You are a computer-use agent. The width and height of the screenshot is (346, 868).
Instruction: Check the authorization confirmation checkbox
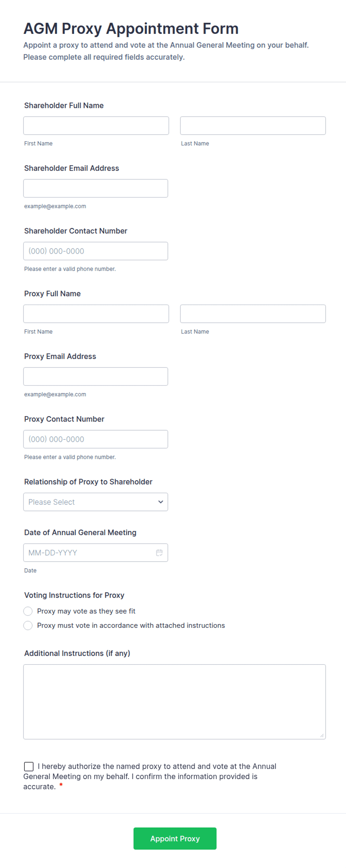click(x=28, y=766)
